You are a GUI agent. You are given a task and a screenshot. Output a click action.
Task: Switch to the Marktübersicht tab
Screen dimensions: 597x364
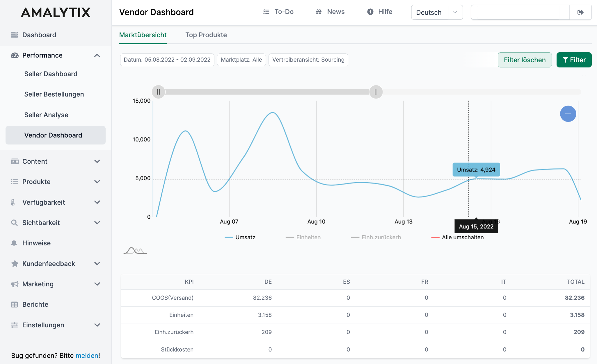143,35
